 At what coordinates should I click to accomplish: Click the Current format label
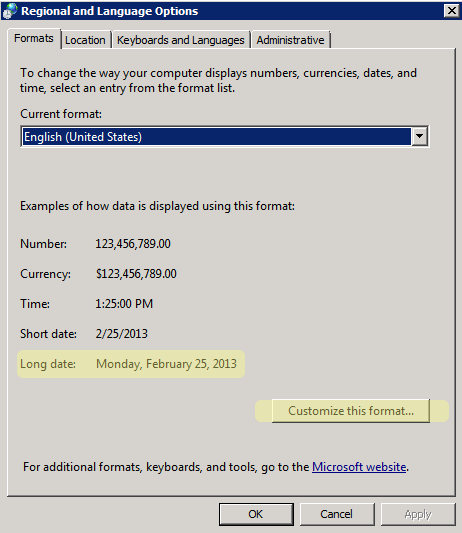coord(61,114)
